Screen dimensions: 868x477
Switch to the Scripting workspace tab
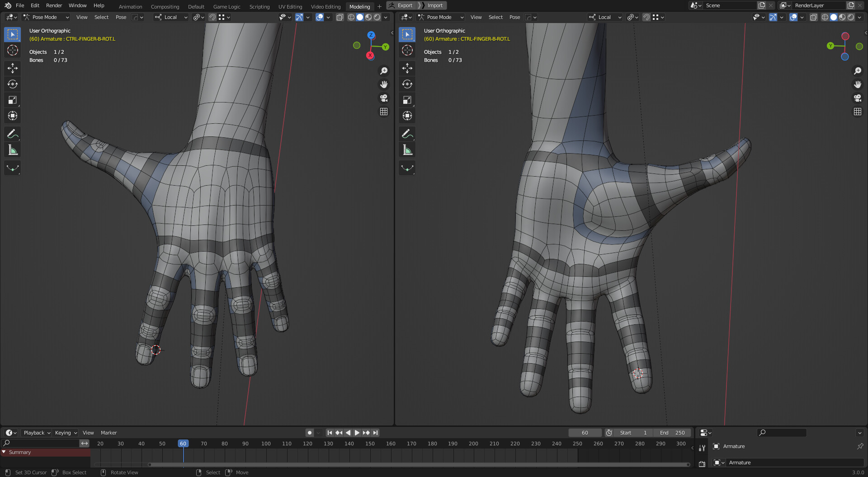pyautogui.click(x=259, y=6)
